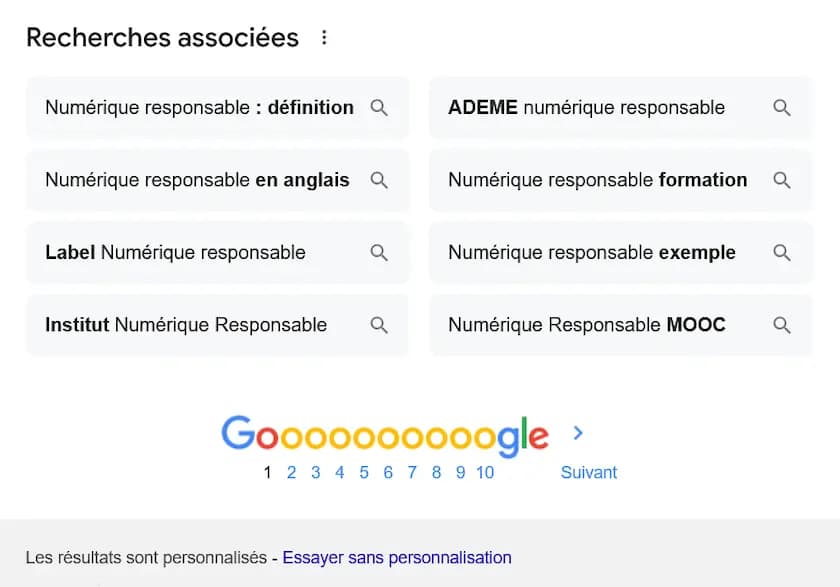Click the magnifier icon next to 'Institut Numérique Responsable'

(379, 325)
